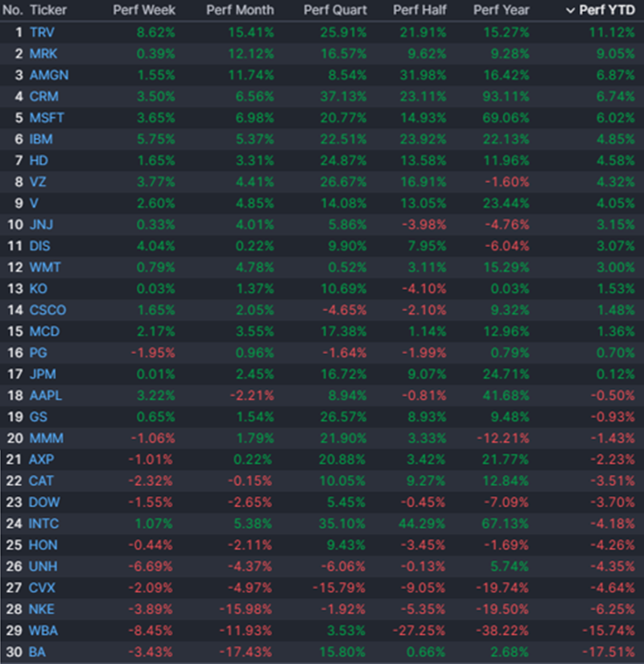This screenshot has width=644, height=664.
Task: Open the MSFT ticker link
Action: coord(47,118)
